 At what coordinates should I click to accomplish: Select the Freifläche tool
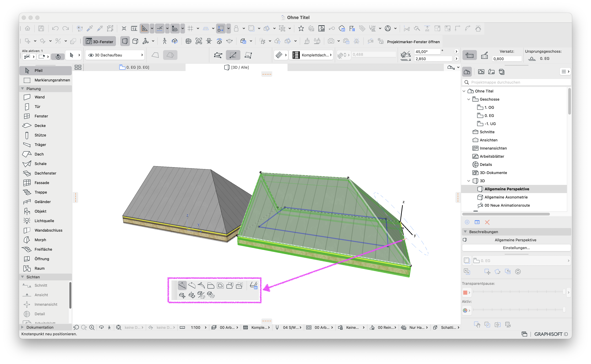(x=45, y=249)
